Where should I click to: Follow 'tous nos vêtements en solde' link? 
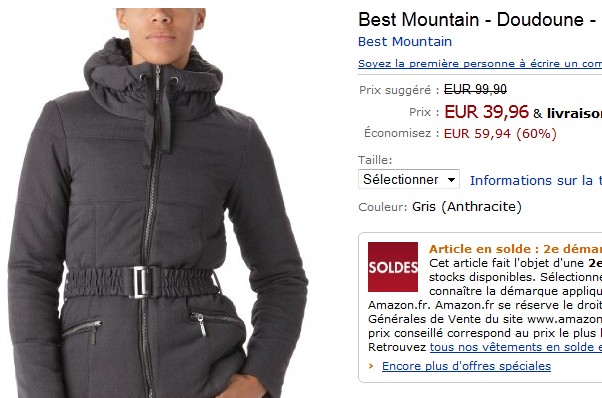coord(516,347)
